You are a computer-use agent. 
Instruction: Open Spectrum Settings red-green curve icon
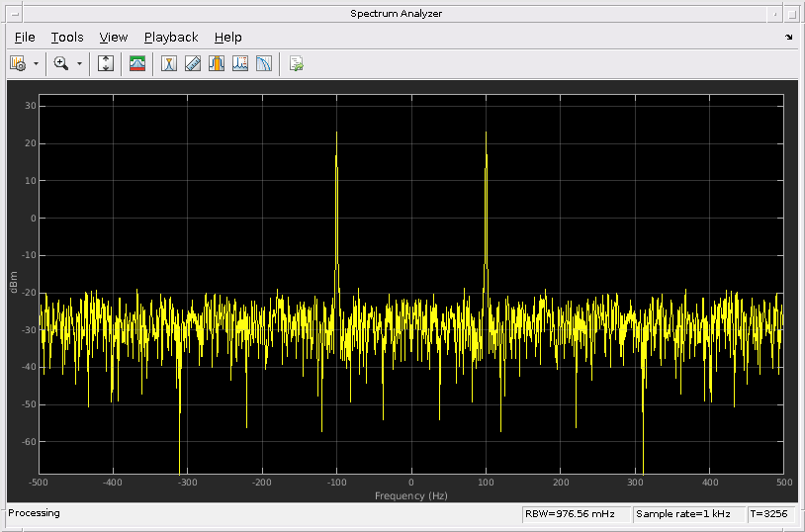(x=138, y=63)
